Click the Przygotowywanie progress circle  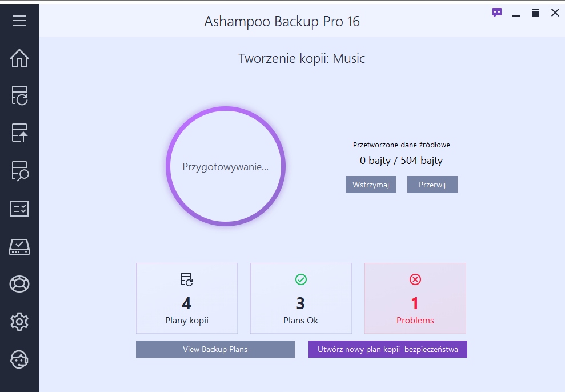(225, 167)
